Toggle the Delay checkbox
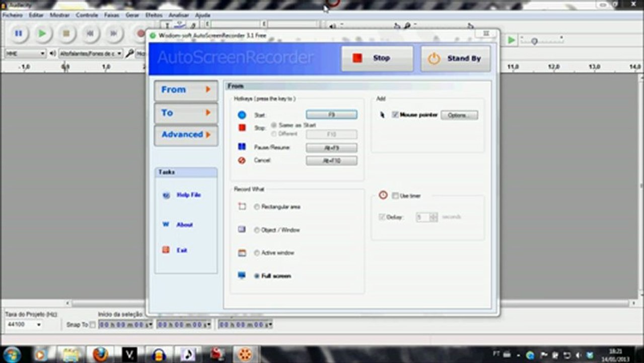Viewport: 644px width, 363px height. coord(382,217)
